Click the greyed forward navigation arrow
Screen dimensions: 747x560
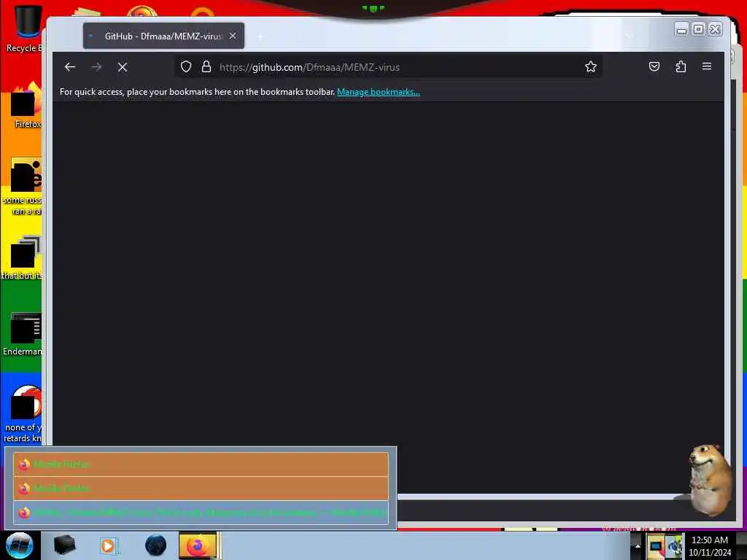[96, 67]
